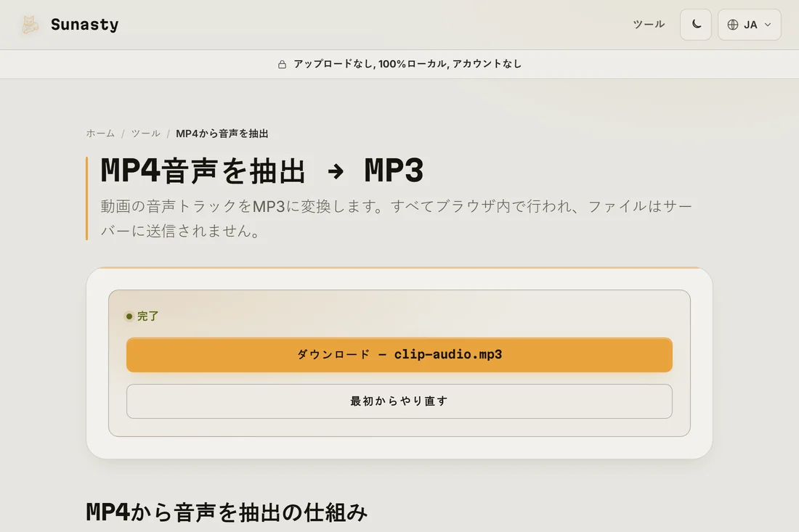Click the globe icon in language selector

pyautogui.click(x=733, y=25)
